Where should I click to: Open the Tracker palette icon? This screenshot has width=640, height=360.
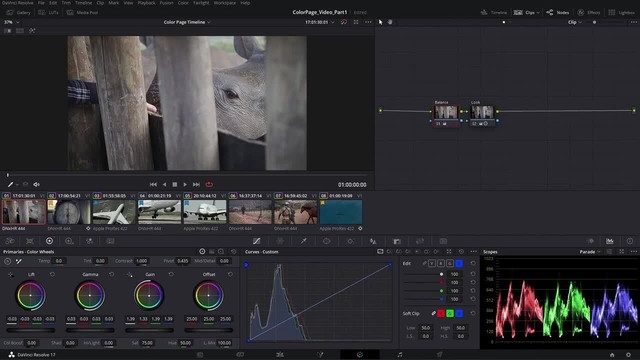click(x=350, y=241)
